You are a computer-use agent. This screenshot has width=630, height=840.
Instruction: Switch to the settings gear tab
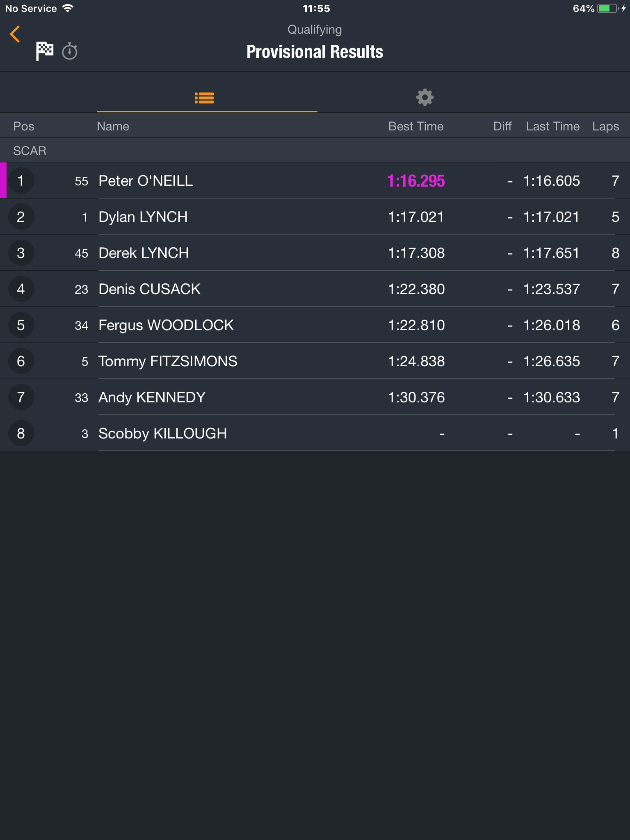(x=425, y=97)
